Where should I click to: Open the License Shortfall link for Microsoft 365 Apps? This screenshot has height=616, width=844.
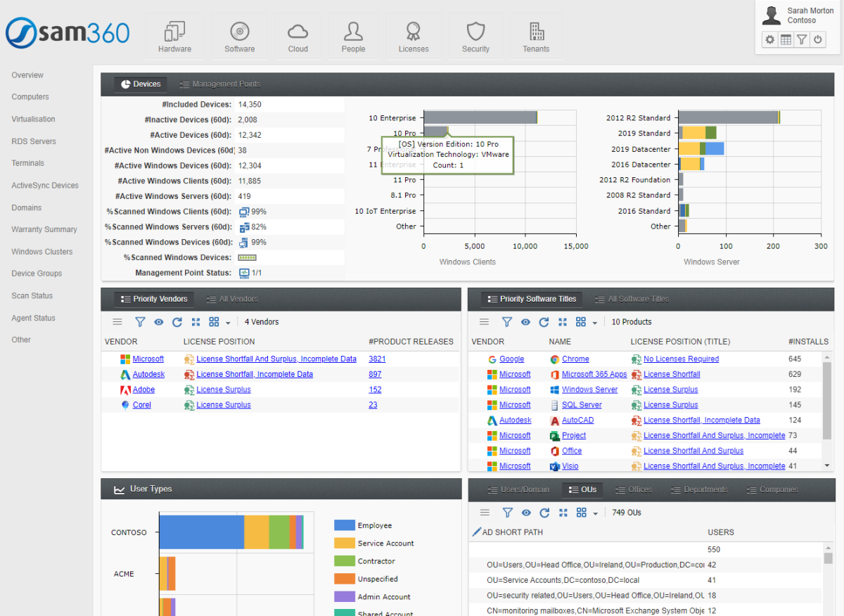673,373
